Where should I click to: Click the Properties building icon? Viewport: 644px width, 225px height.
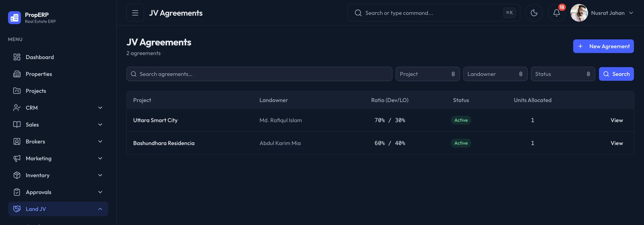(17, 74)
